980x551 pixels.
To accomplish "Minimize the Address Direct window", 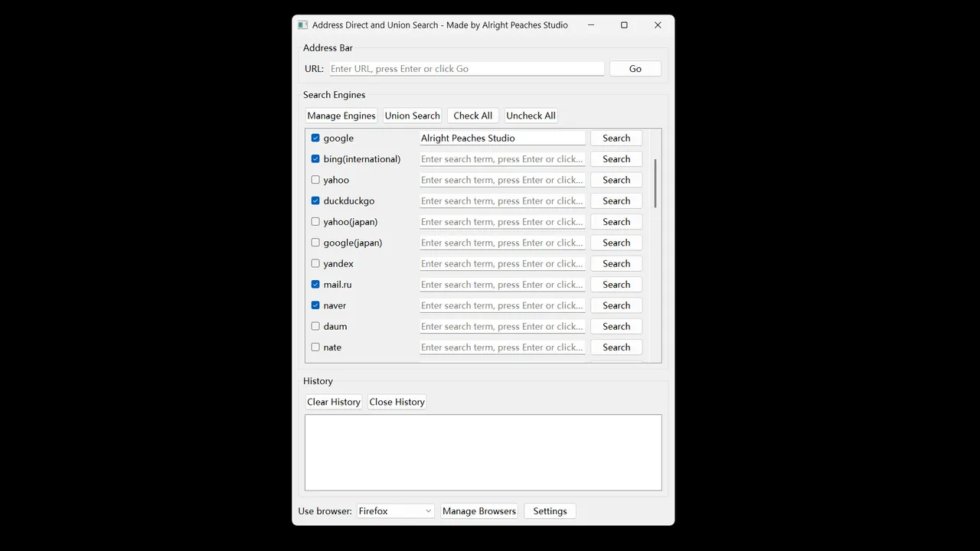I will click(591, 25).
